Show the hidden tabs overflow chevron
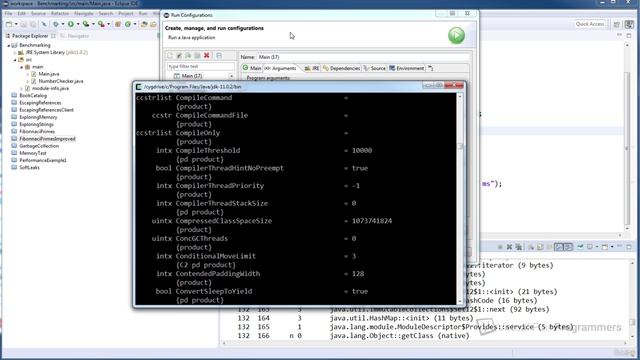 430,68
